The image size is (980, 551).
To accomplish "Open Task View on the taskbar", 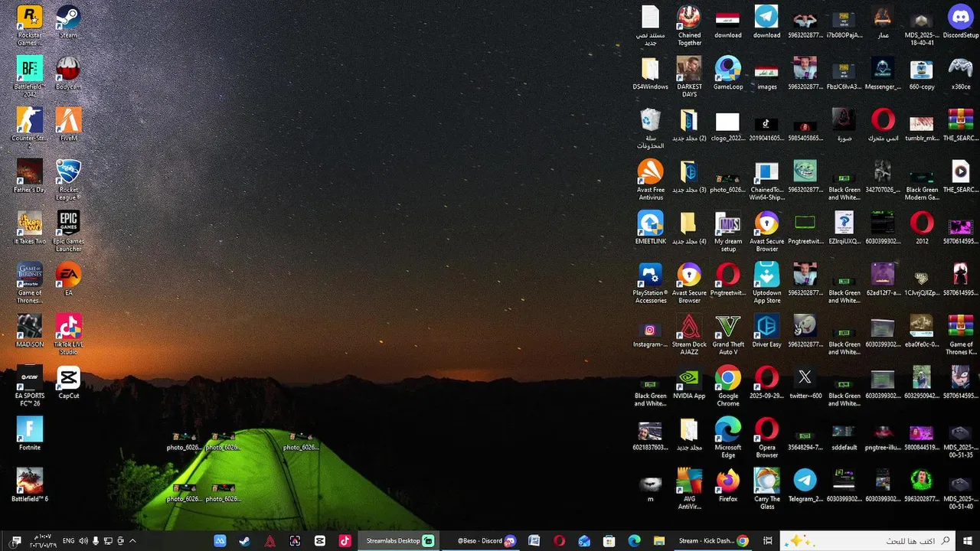I will tap(767, 540).
